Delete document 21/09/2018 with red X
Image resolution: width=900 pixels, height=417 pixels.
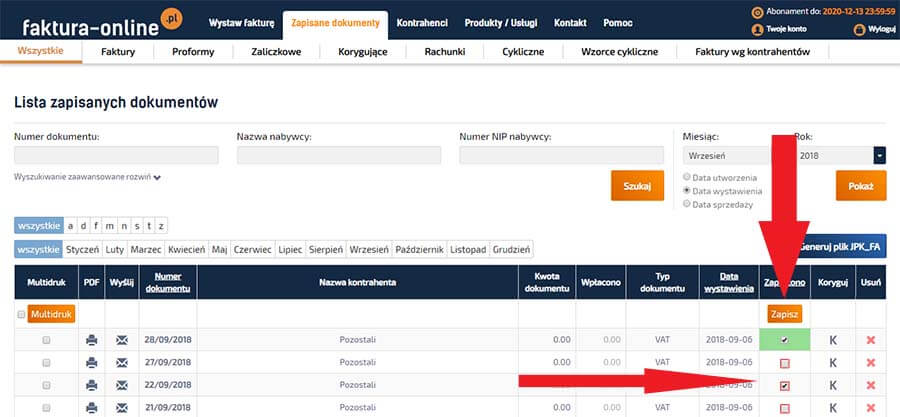[871, 408]
